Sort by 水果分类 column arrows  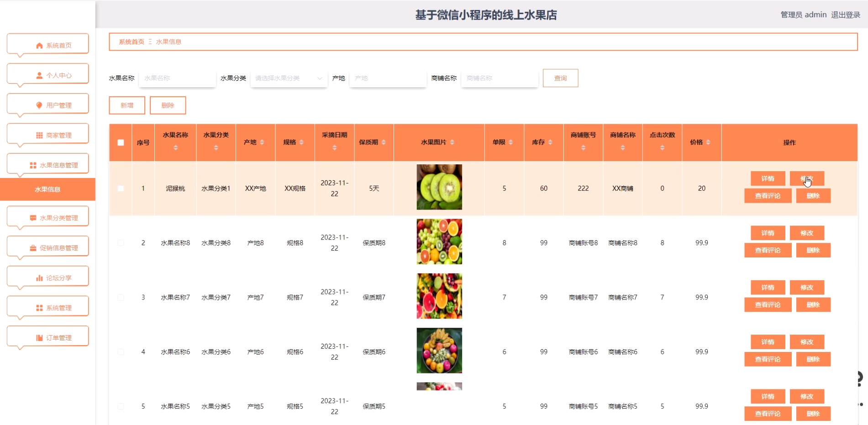[216, 148]
